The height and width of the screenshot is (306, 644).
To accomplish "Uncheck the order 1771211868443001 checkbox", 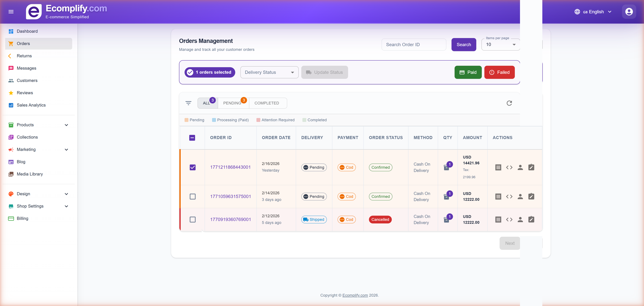I will (192, 167).
